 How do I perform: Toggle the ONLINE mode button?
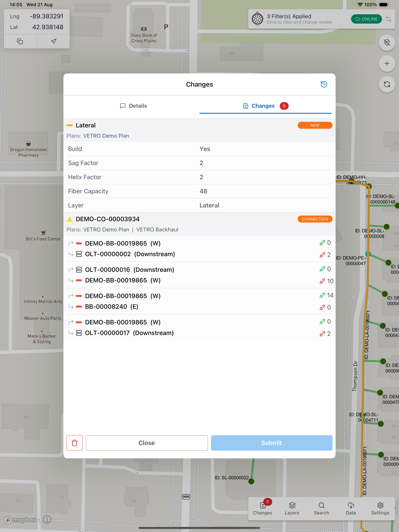tap(366, 19)
